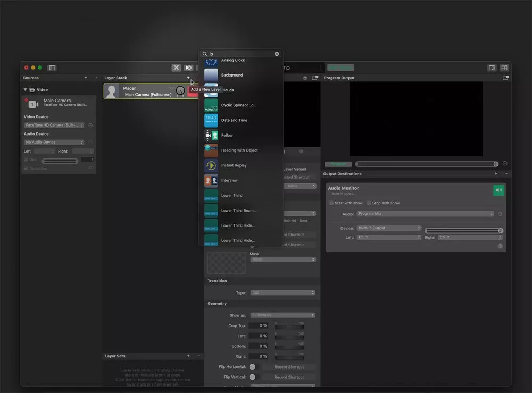Choose Cyclic Sponsor Lo... from the layer list
Image resolution: width=532 pixels, height=393 pixels.
coord(241,105)
